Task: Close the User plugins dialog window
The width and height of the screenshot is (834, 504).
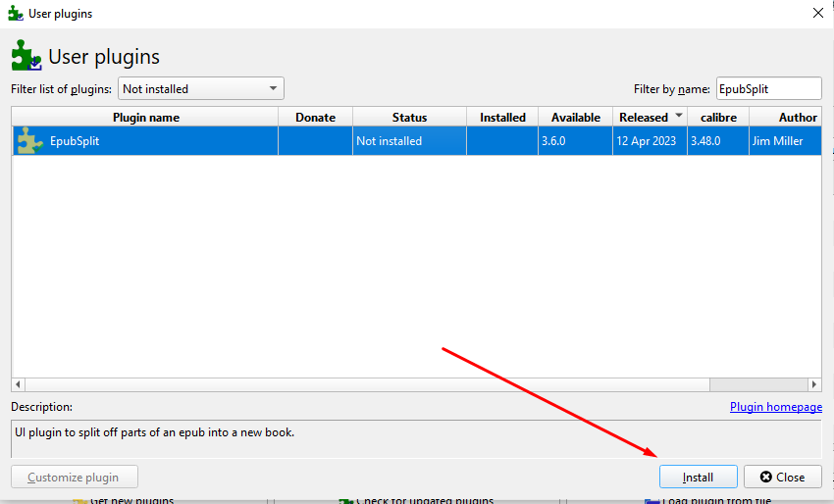Action: pyautogui.click(x=818, y=14)
